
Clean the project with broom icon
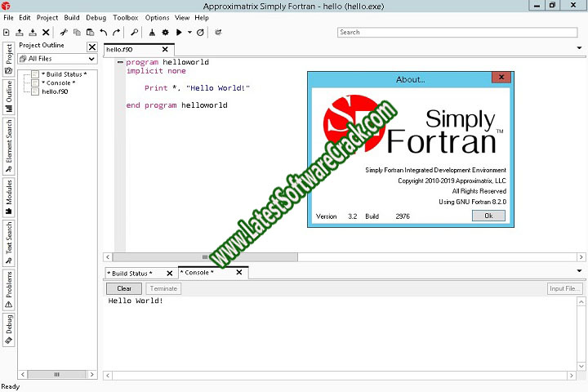click(152, 32)
